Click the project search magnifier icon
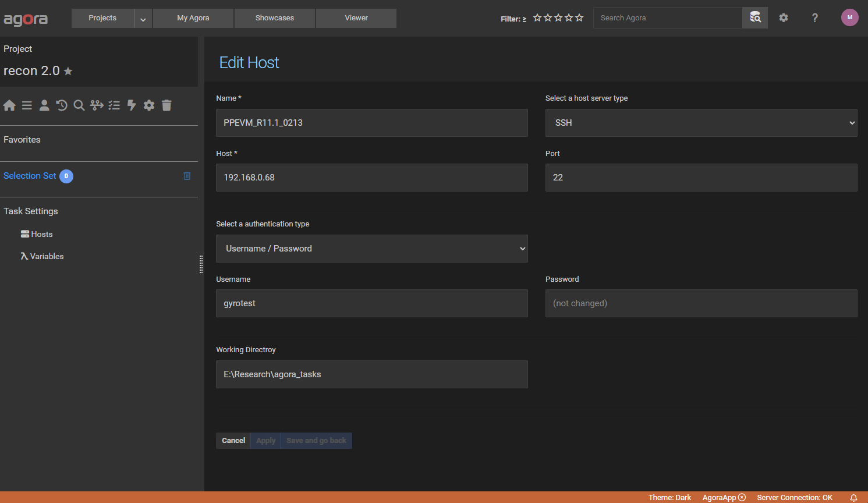This screenshot has height=503, width=868. coord(79,105)
